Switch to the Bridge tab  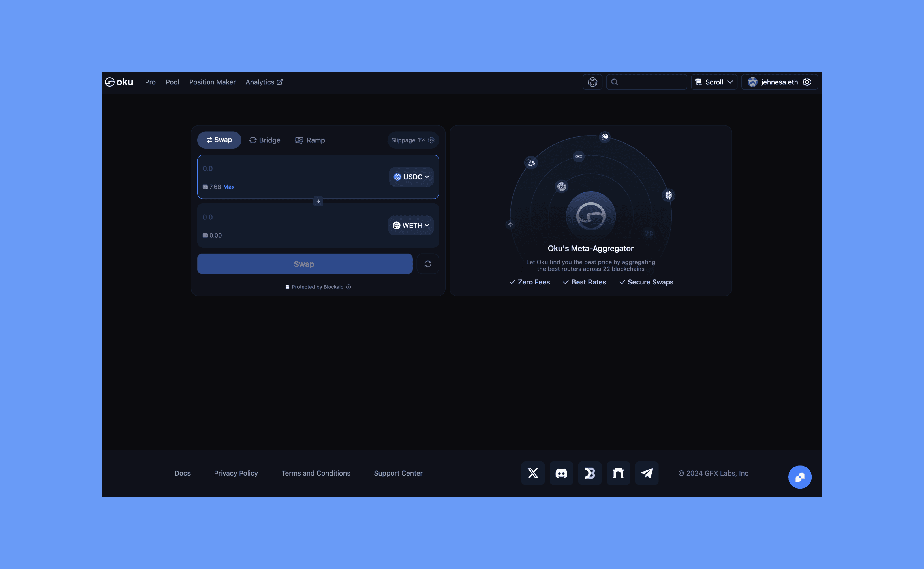tap(264, 140)
